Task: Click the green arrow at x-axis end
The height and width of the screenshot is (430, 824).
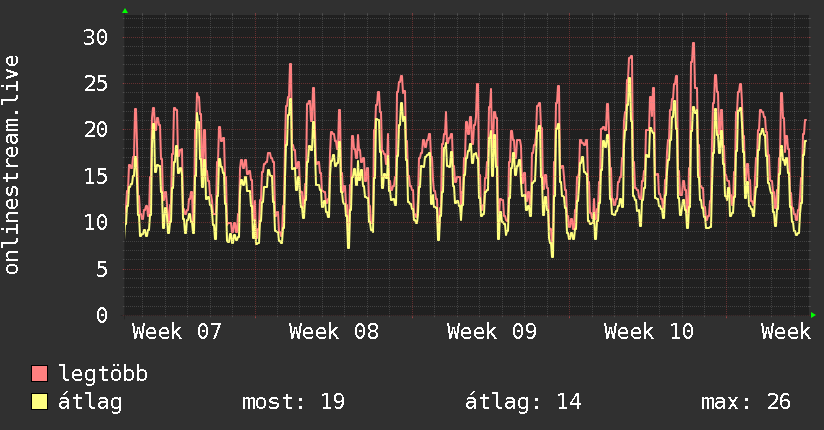Action: pyautogui.click(x=813, y=315)
